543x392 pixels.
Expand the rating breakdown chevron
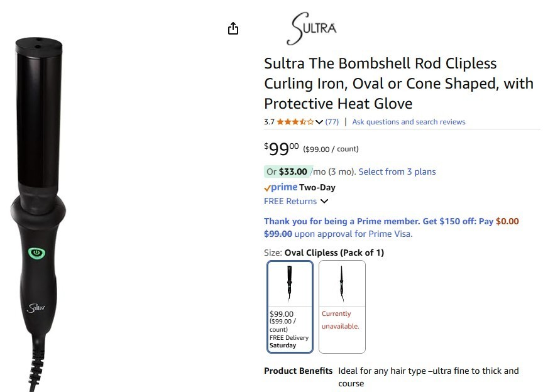tap(319, 122)
